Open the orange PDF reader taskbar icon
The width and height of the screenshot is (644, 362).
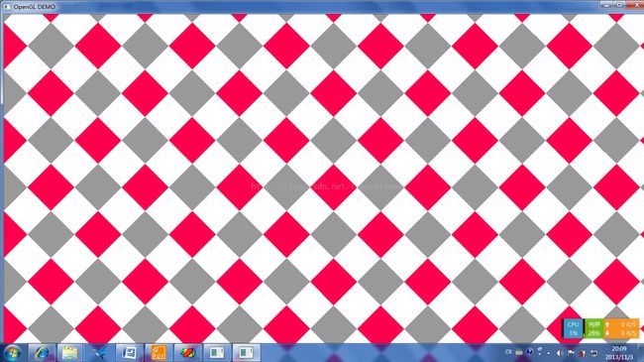click(159, 352)
